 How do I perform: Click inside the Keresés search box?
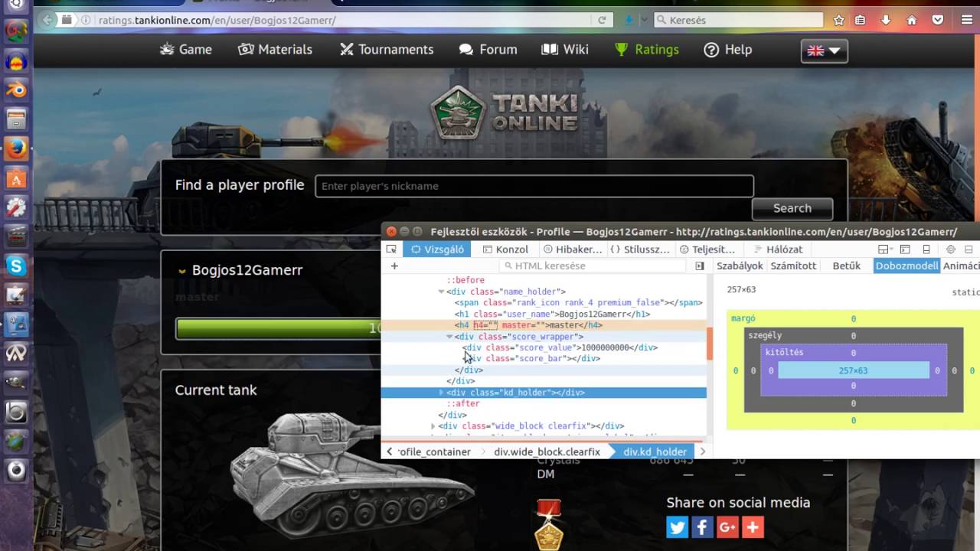(x=739, y=20)
